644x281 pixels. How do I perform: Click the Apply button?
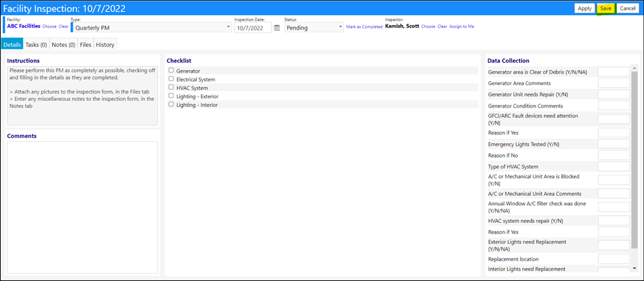pos(585,8)
